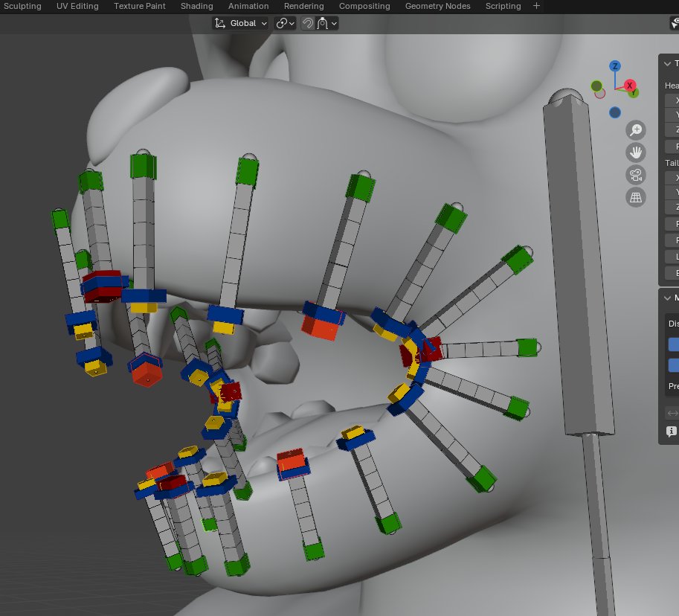Click the unlabeled blue negative Z gizmo circle

click(615, 112)
